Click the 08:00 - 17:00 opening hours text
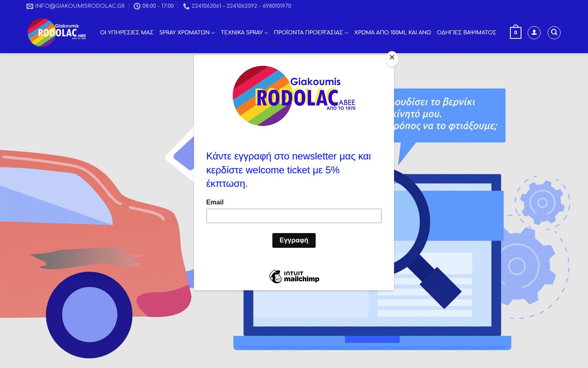 (x=158, y=6)
